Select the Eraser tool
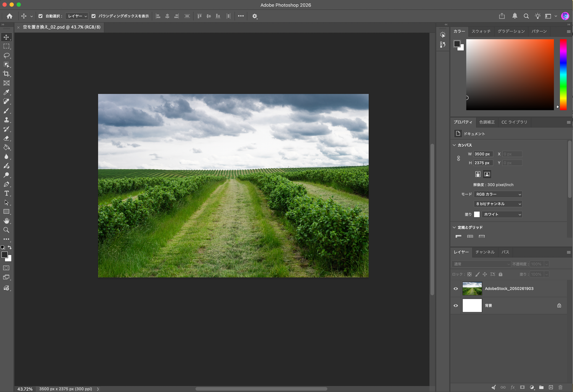The width and height of the screenshot is (573, 392). [6, 138]
